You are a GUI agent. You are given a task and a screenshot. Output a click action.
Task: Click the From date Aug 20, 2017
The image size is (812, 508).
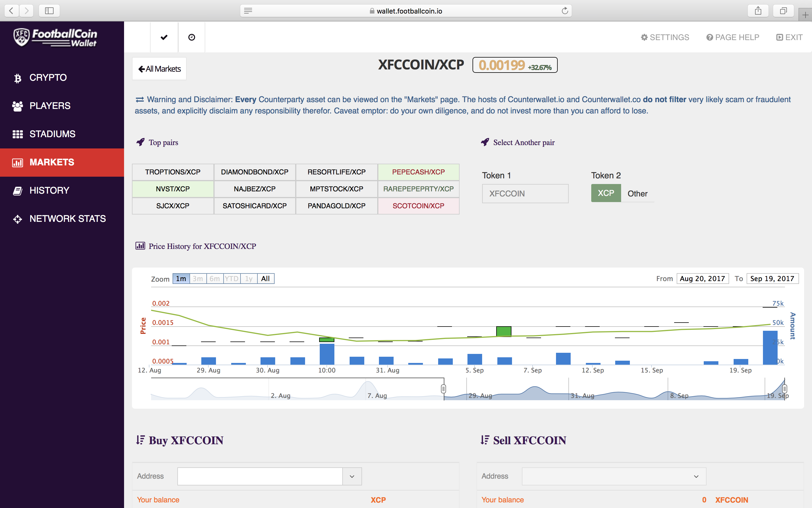(703, 279)
